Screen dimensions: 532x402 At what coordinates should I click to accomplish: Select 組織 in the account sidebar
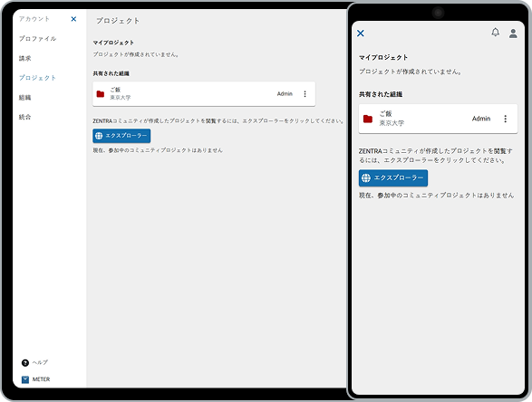[x=25, y=98]
